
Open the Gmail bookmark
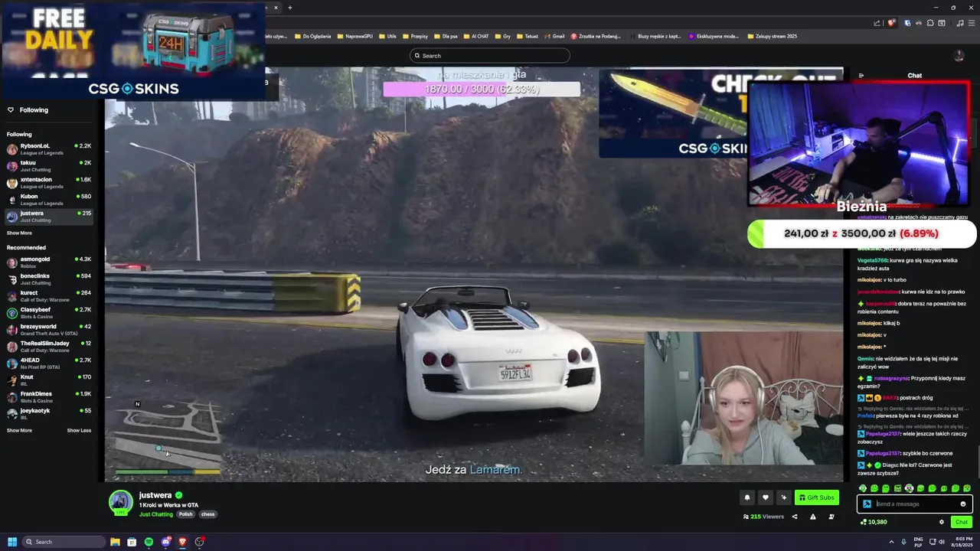tap(554, 36)
